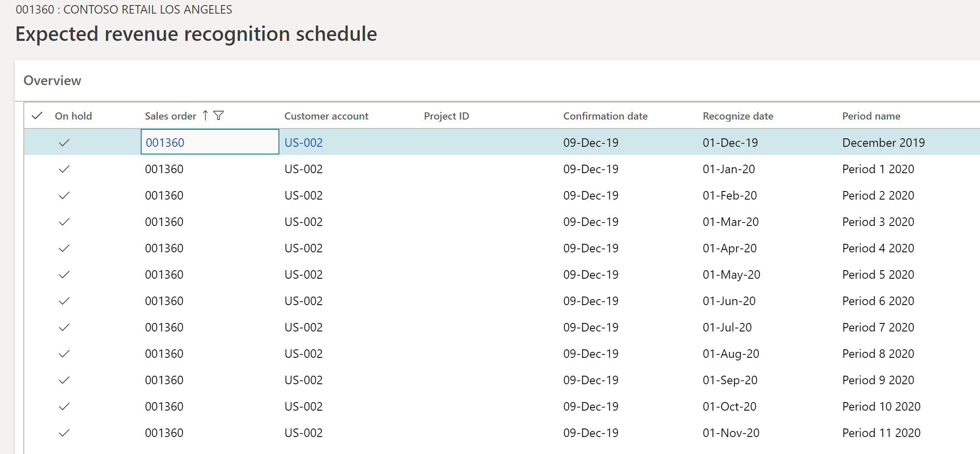
Task: Toggle On hold check for Period 2 2020 row
Action: (64, 195)
